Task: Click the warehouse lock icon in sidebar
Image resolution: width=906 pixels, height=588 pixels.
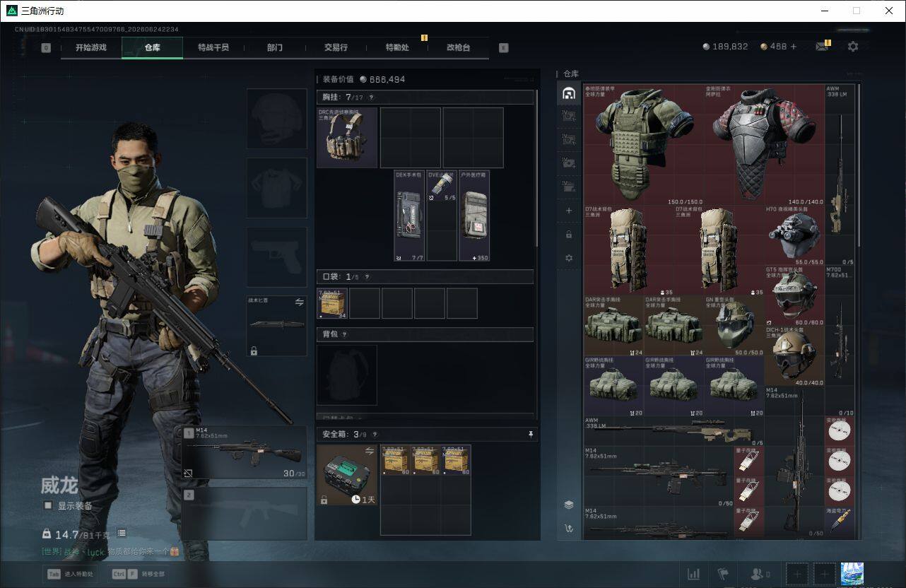Action: click(x=569, y=235)
